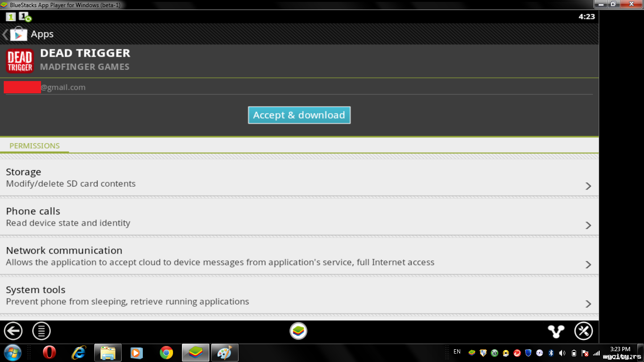Click the gmail.com account field
Screen dimensions: 644x362
tap(298, 87)
